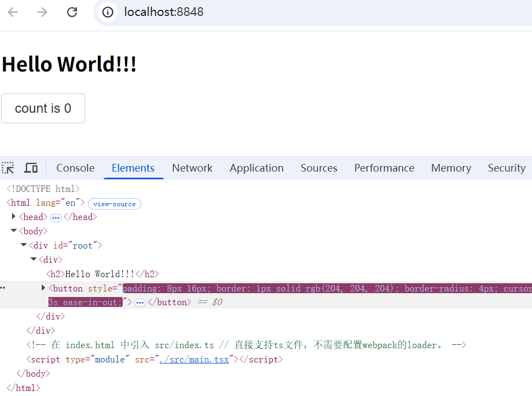Select the closing </button> tag
Image resolution: width=532 pixels, height=396 pixels.
(x=169, y=302)
